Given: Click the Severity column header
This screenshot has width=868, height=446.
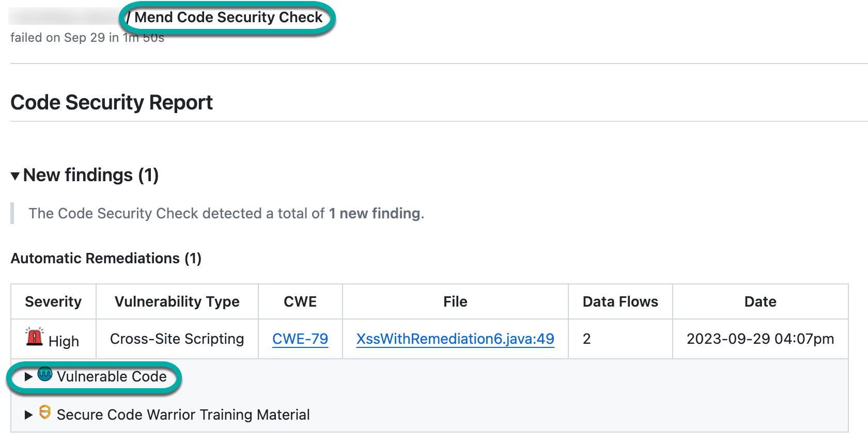Looking at the screenshot, I should [x=53, y=301].
